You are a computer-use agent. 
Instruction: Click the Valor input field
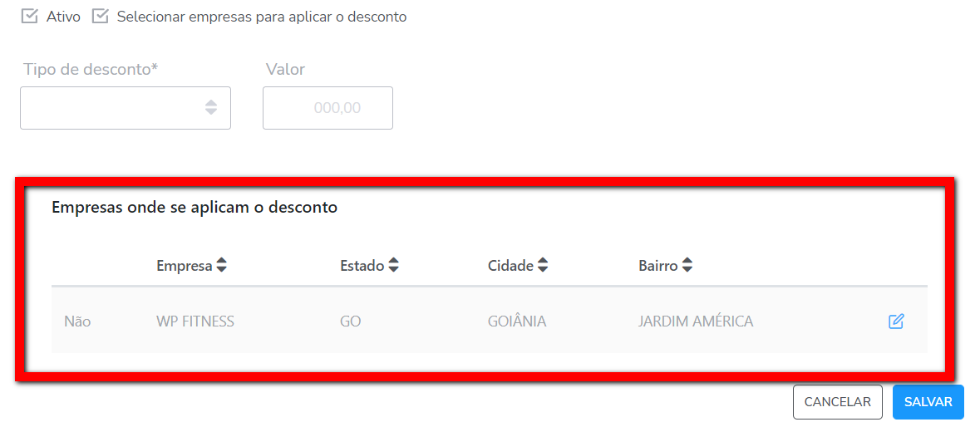point(327,108)
